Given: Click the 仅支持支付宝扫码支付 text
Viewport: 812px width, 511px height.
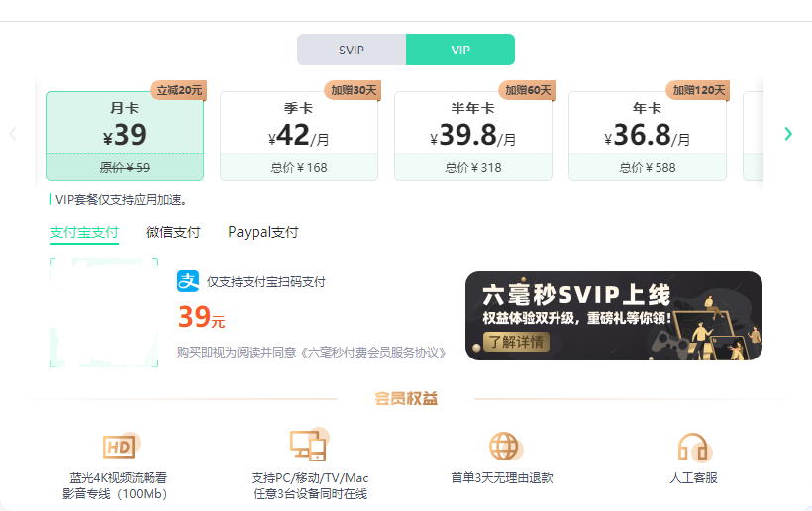Looking at the screenshot, I should 266,282.
